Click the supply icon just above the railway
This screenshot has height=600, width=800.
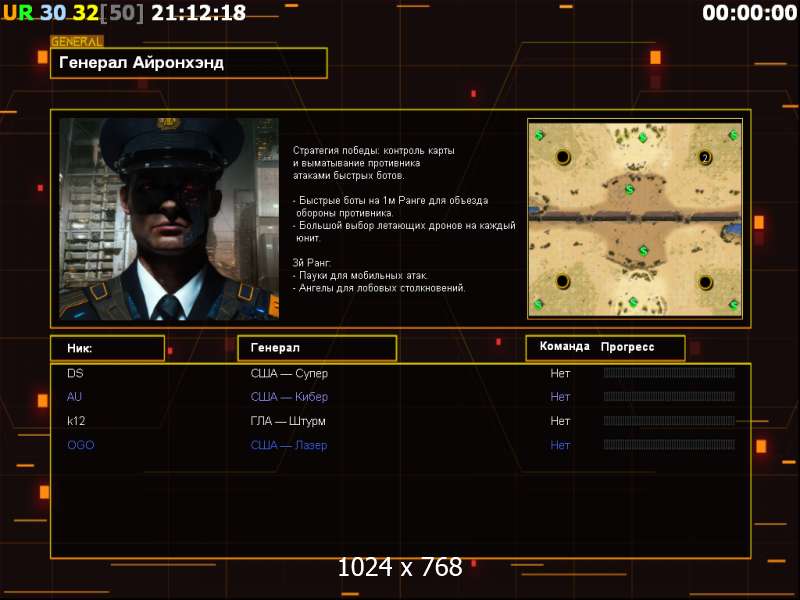pyautogui.click(x=630, y=190)
